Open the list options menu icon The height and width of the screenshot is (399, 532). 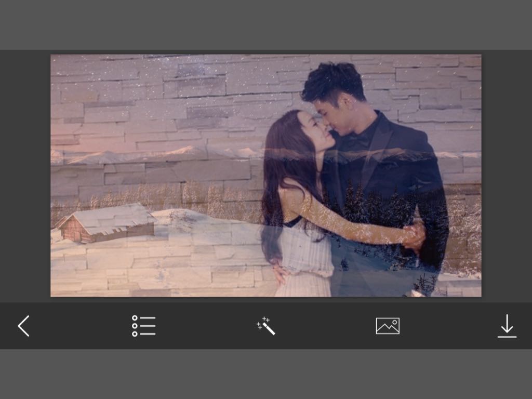144,326
